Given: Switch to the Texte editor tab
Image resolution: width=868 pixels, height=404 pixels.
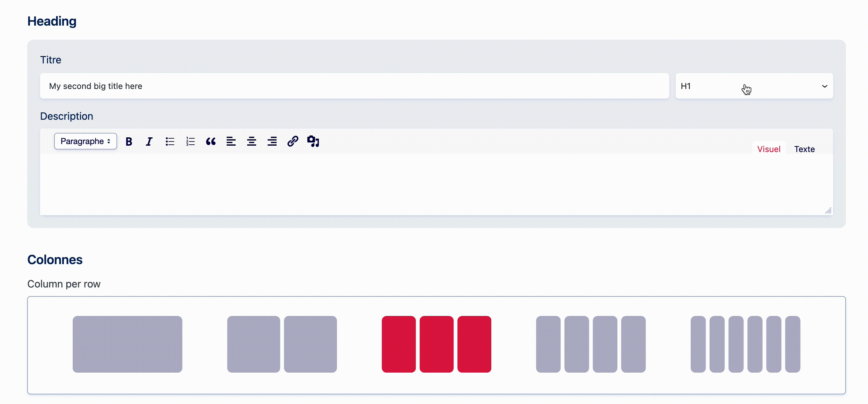Looking at the screenshot, I should click(x=804, y=149).
